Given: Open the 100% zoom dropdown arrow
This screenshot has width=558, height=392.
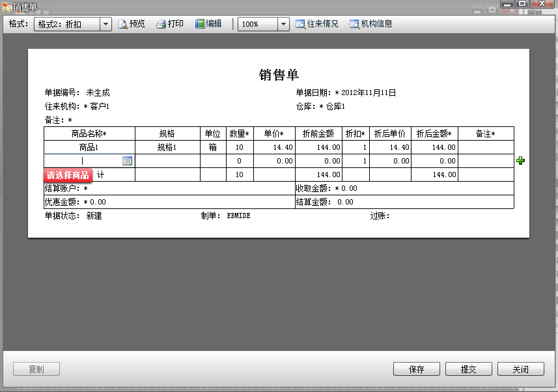Looking at the screenshot, I should point(283,24).
